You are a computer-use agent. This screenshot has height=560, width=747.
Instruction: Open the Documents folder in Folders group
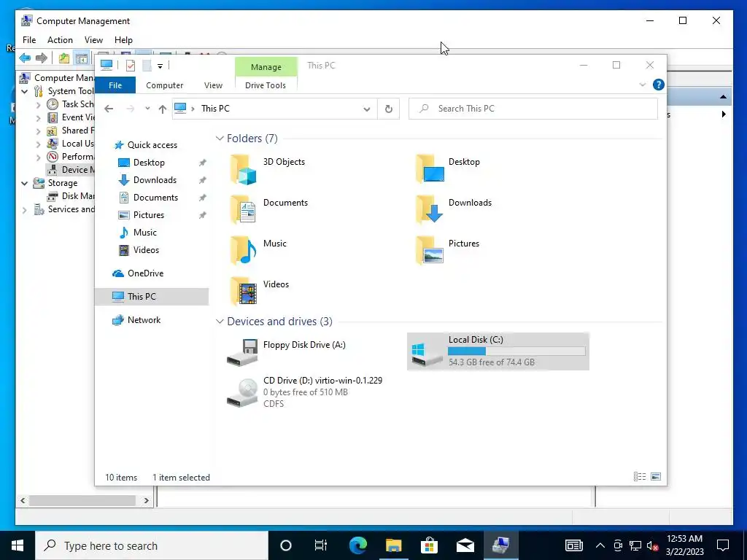[x=268, y=209]
